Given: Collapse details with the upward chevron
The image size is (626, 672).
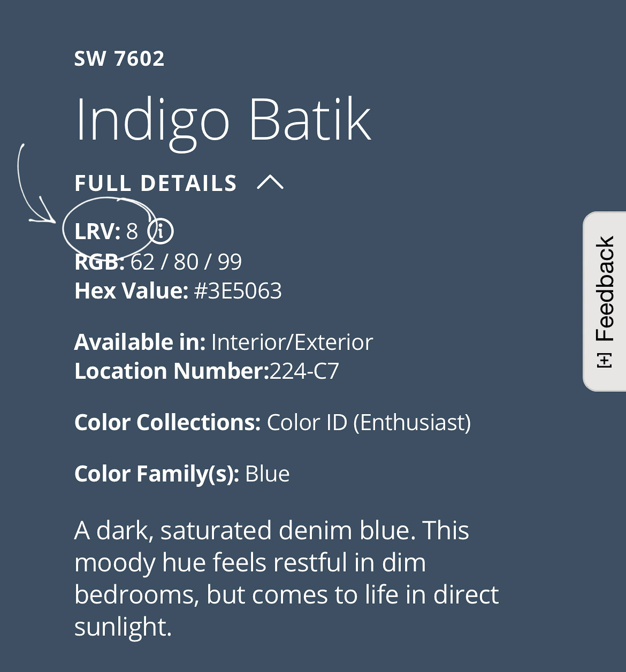Looking at the screenshot, I should pyautogui.click(x=270, y=182).
